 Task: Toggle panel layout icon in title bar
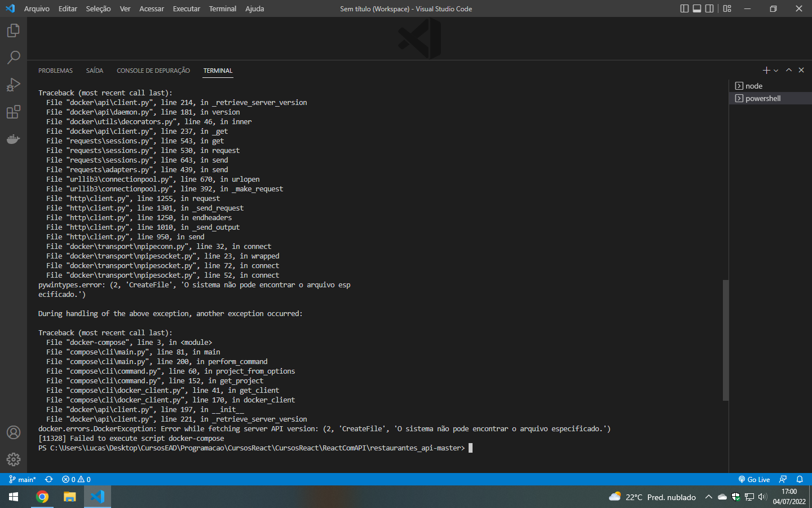tap(697, 8)
